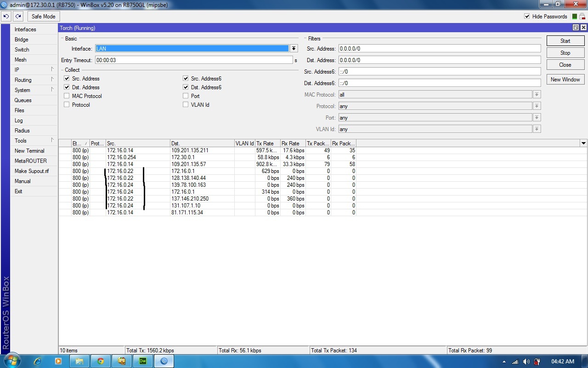
Task: Restore the Torch subwindow size icon
Action: tap(576, 28)
